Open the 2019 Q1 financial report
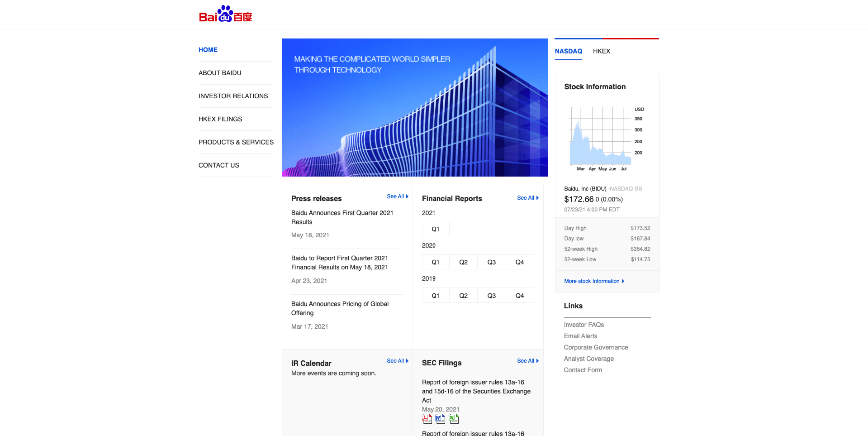Screen dimensions: 868x436 point(436,296)
